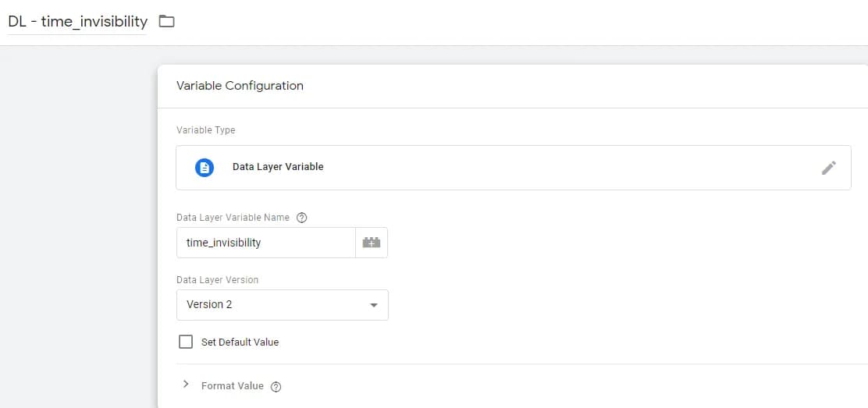Click the folder icon beside the variable title
The image size is (868, 408).
166,22
